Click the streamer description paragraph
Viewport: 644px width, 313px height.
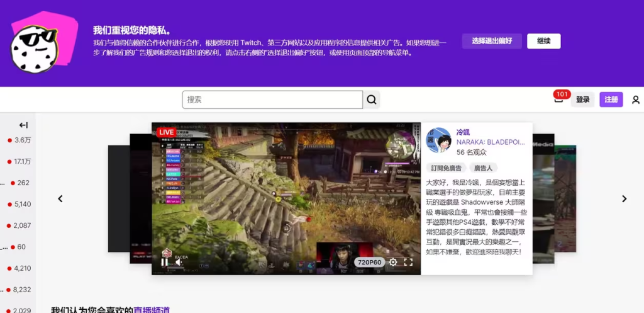click(477, 217)
